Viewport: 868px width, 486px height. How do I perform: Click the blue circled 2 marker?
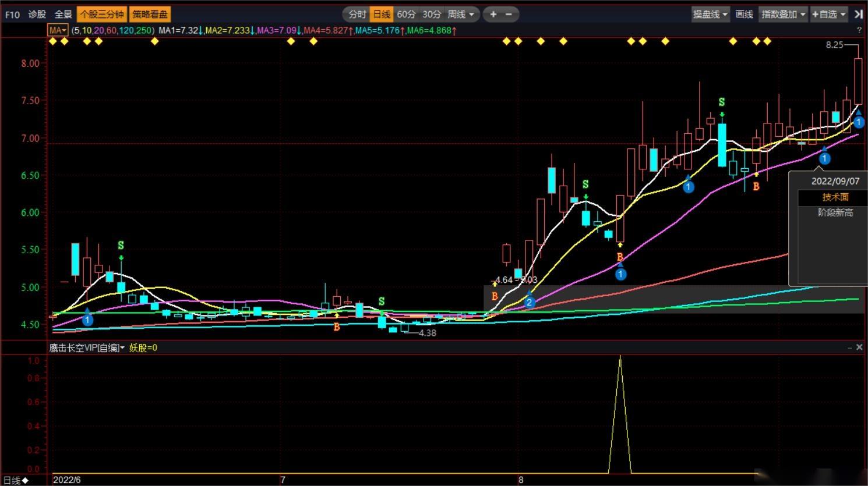click(529, 302)
